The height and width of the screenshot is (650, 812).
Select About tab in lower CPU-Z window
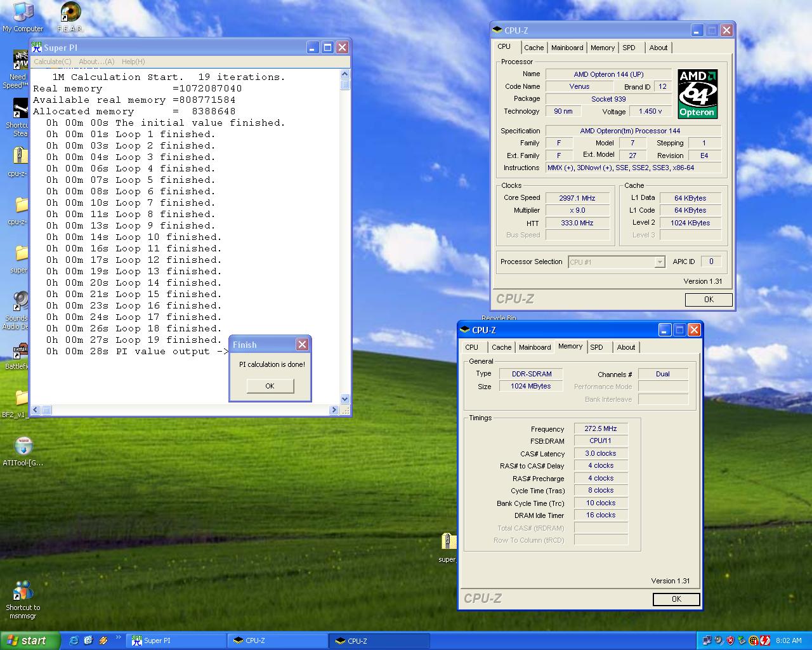[x=626, y=347]
